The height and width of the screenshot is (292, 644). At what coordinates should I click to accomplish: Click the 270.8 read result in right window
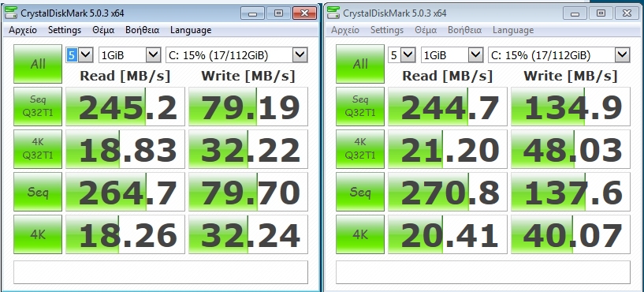[448, 192]
